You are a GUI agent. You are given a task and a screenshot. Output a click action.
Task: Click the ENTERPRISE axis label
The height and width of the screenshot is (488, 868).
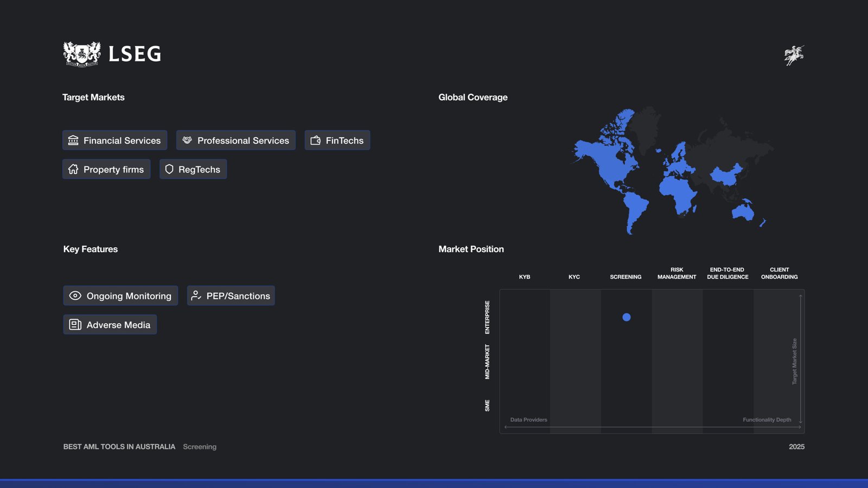coord(487,317)
